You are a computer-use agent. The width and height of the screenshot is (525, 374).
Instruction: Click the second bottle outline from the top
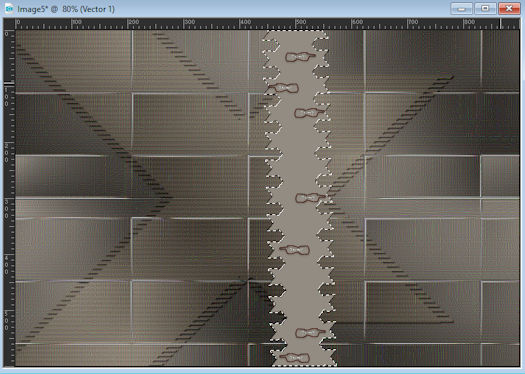283,88
